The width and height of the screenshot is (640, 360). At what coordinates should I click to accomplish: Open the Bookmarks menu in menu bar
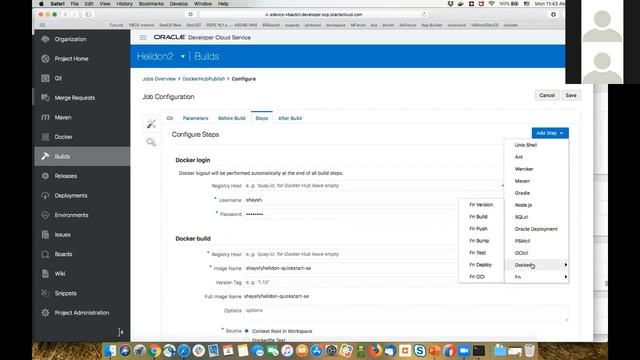151,4
